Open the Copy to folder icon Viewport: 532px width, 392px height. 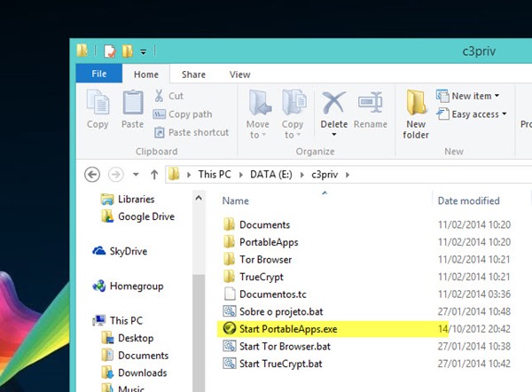tap(294, 102)
